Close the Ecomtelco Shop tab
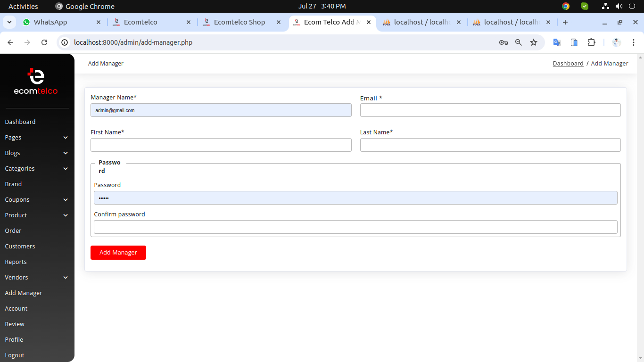 click(x=279, y=22)
